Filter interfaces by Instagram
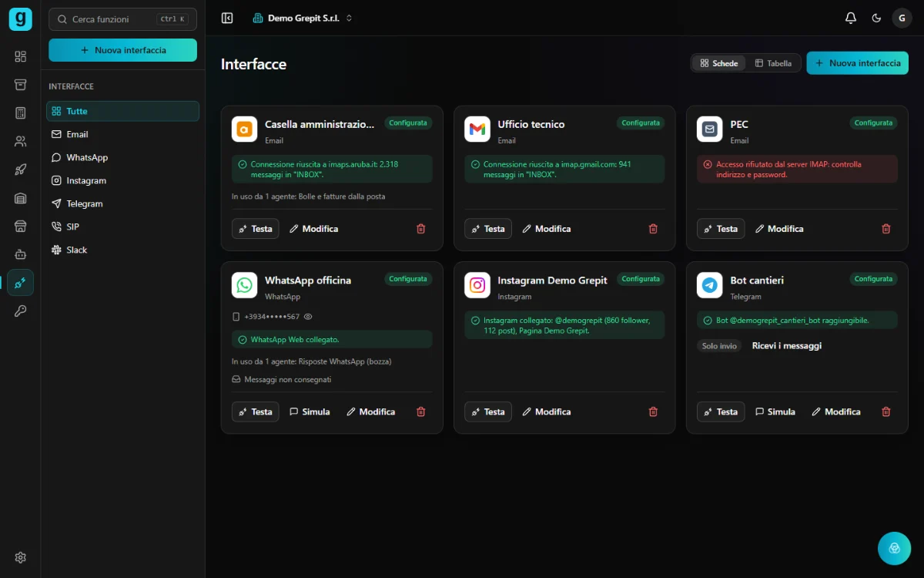The height and width of the screenshot is (578, 924). pyautogui.click(x=122, y=180)
